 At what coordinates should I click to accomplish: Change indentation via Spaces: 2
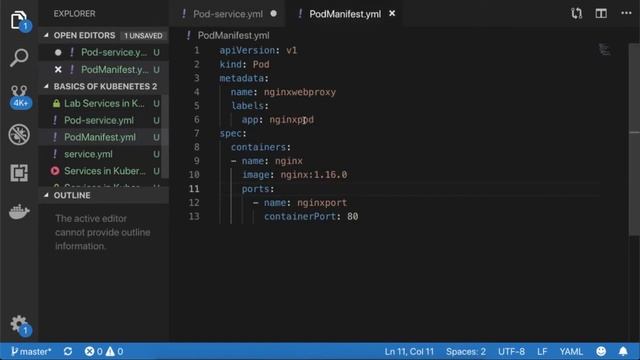(466, 351)
